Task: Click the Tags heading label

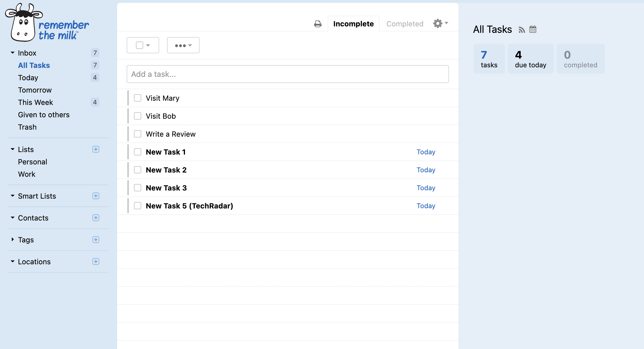Action: tap(26, 240)
